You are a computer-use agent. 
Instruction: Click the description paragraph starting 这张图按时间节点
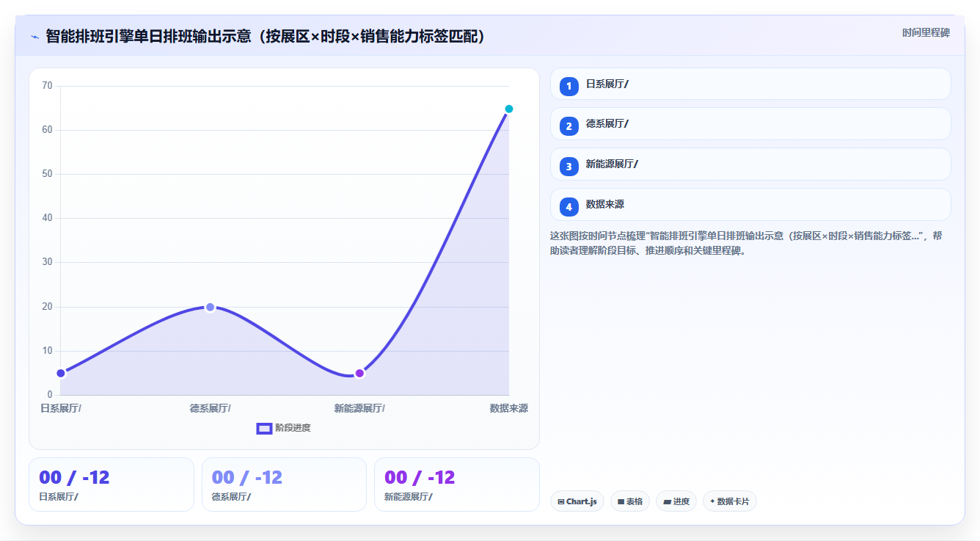[745, 243]
